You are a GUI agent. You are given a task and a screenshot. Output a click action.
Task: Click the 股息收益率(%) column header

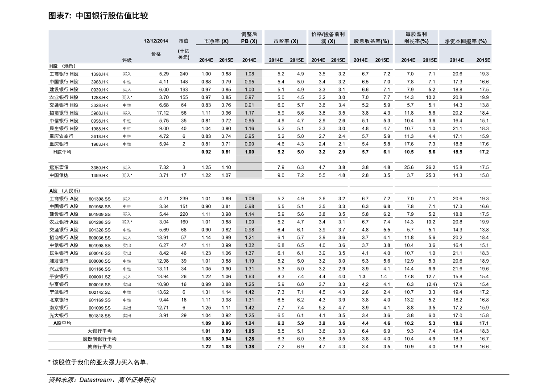click(x=371, y=41)
